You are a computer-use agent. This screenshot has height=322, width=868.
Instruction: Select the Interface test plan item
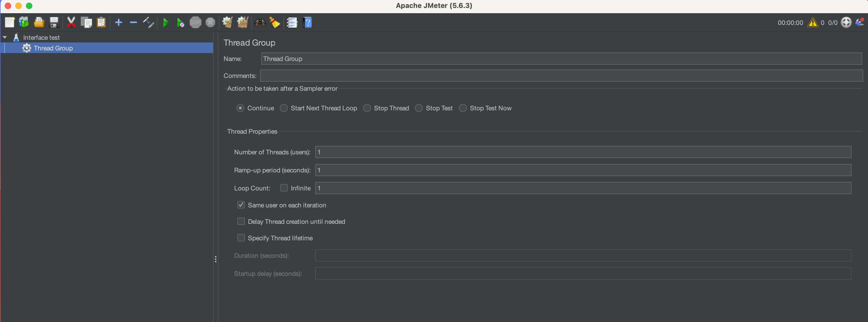coord(41,37)
